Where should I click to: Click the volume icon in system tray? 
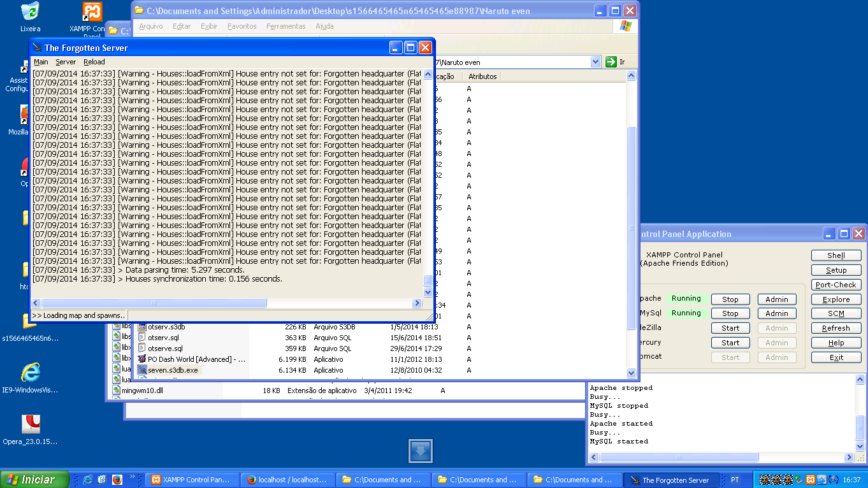coord(833,480)
